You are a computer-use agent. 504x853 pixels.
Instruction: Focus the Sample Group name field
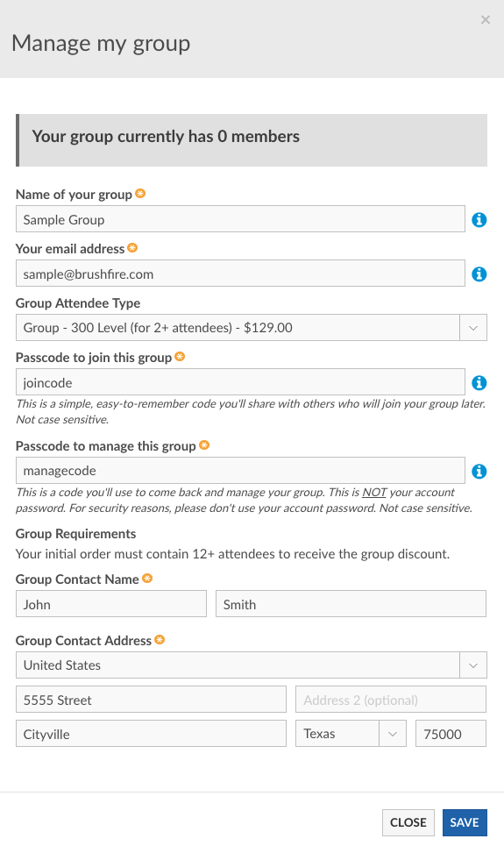[240, 218]
